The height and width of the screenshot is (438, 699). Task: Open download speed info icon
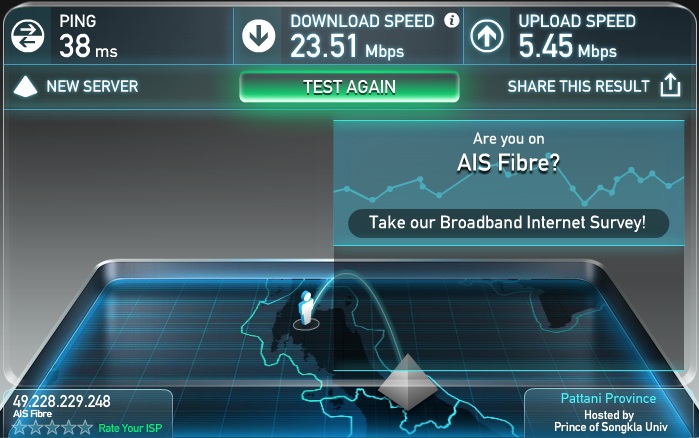pyautogui.click(x=452, y=20)
